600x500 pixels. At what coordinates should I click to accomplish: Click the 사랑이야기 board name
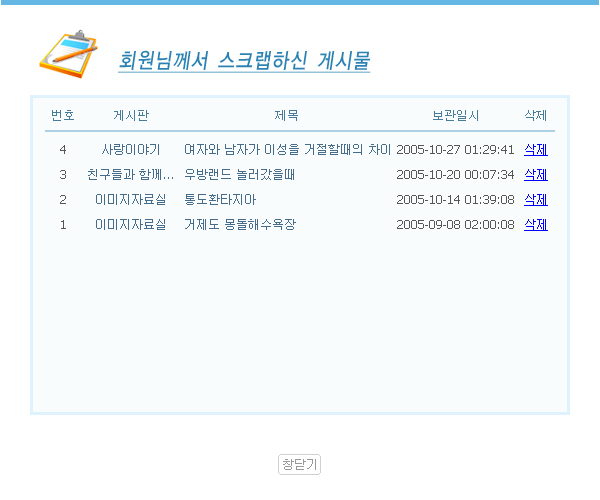131,150
